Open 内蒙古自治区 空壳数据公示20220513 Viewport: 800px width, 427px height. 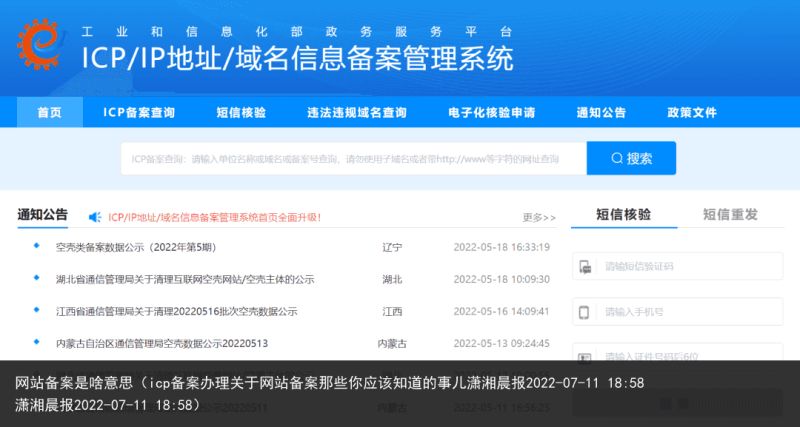[162, 343]
